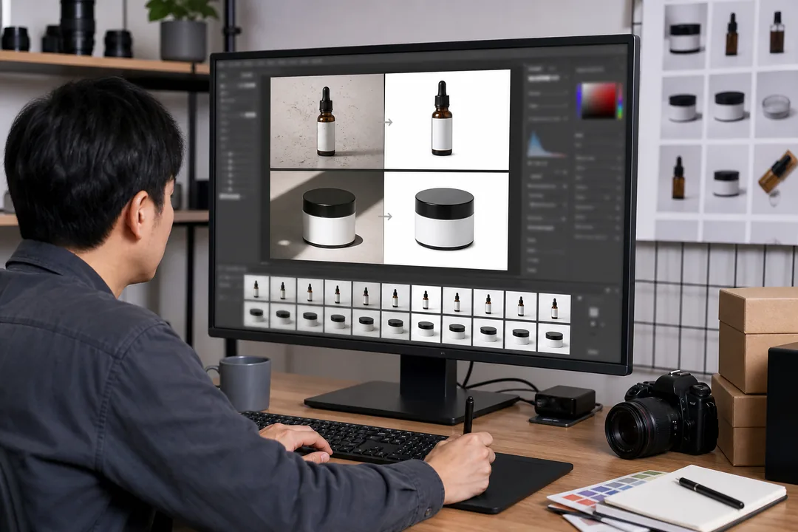Image resolution: width=798 pixels, height=532 pixels.
Task: Select the original cream jar photo with shadow
Action: pyautogui.click(x=327, y=217)
